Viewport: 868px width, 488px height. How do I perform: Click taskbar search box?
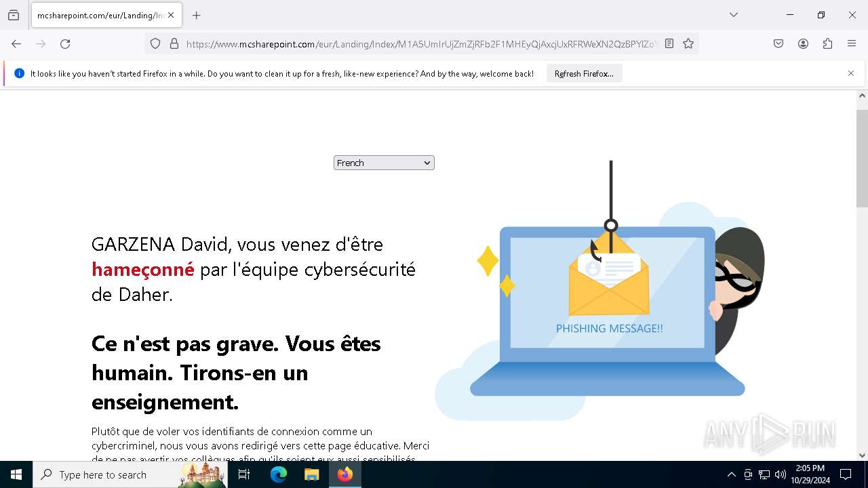tap(130, 474)
